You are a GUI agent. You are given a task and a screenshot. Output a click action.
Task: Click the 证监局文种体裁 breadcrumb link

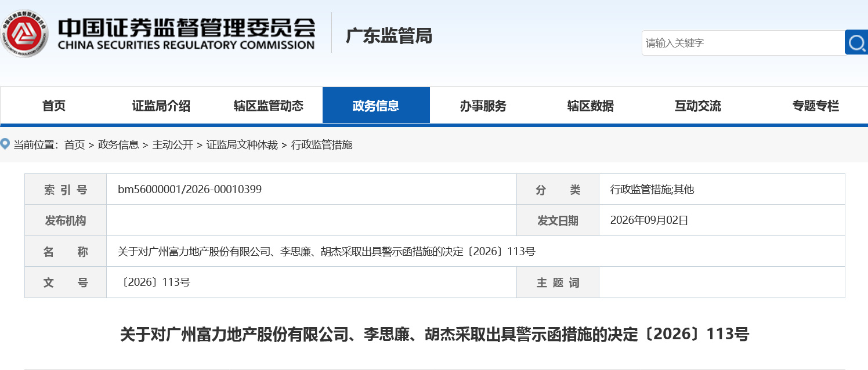click(x=242, y=144)
